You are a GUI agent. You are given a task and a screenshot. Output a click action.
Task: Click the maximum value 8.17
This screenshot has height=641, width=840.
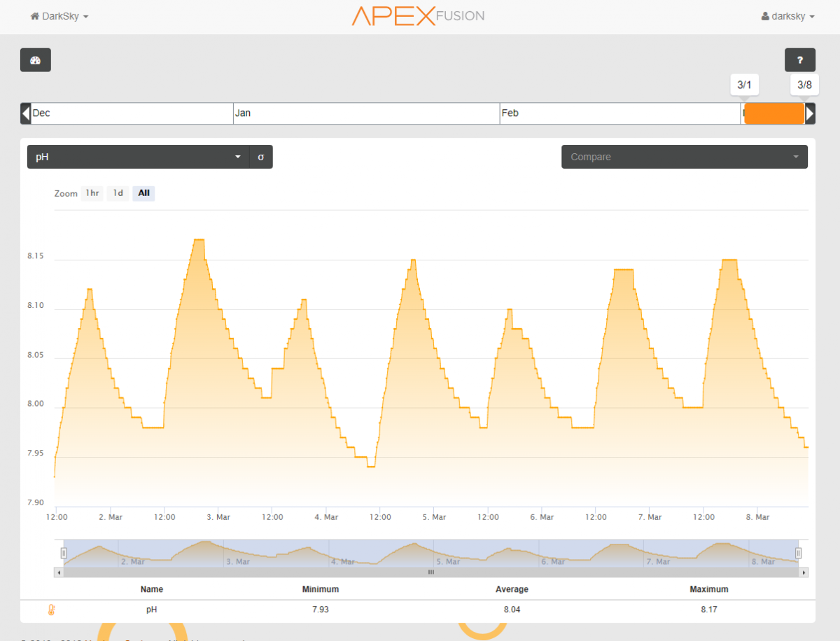(709, 610)
